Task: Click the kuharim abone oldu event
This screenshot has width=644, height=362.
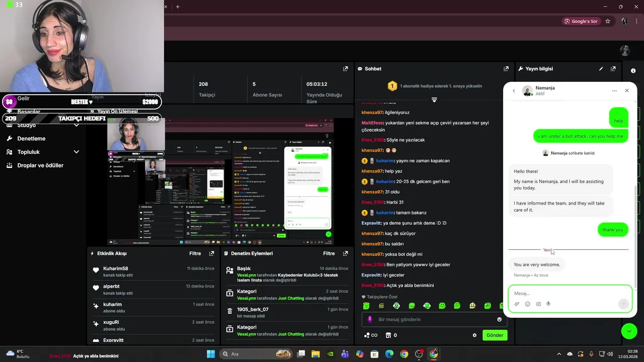Action: tap(153, 308)
